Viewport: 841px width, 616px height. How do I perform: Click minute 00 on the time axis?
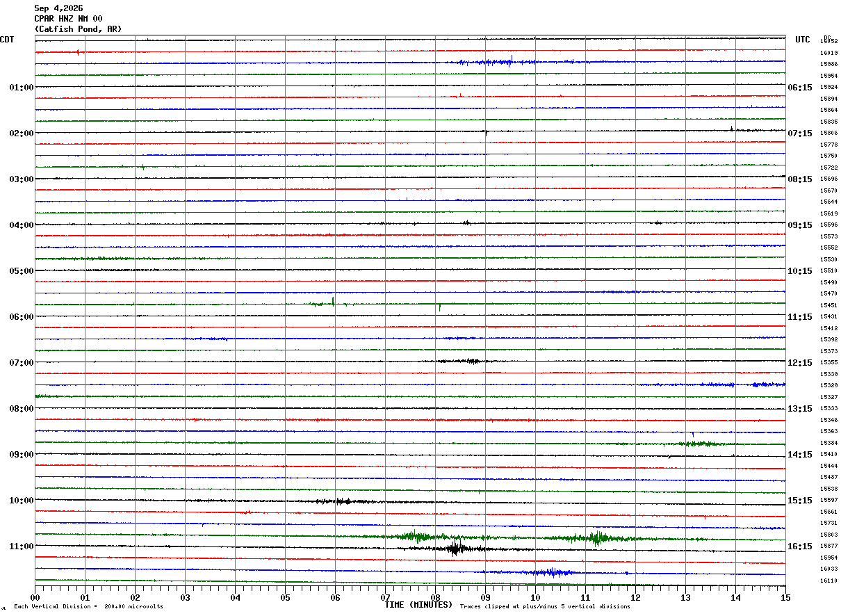click(x=35, y=597)
